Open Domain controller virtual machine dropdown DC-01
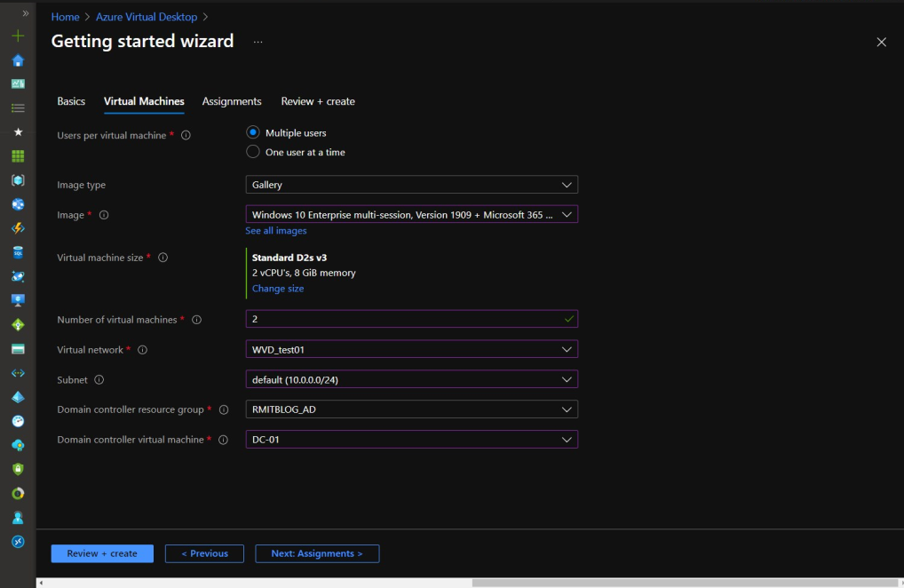Screen dimensions: 904x588 click(x=412, y=440)
